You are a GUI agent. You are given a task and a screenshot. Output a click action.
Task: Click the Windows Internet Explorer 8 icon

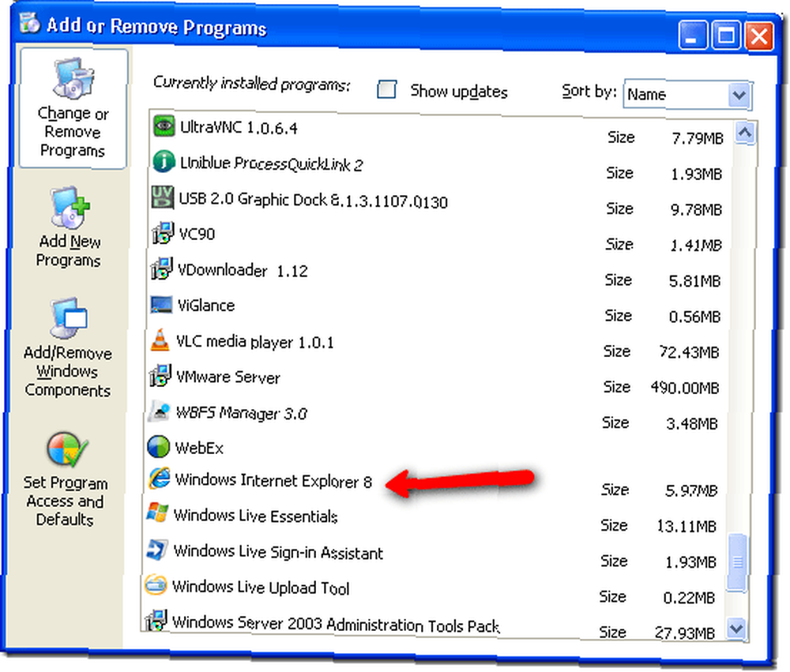click(x=160, y=478)
